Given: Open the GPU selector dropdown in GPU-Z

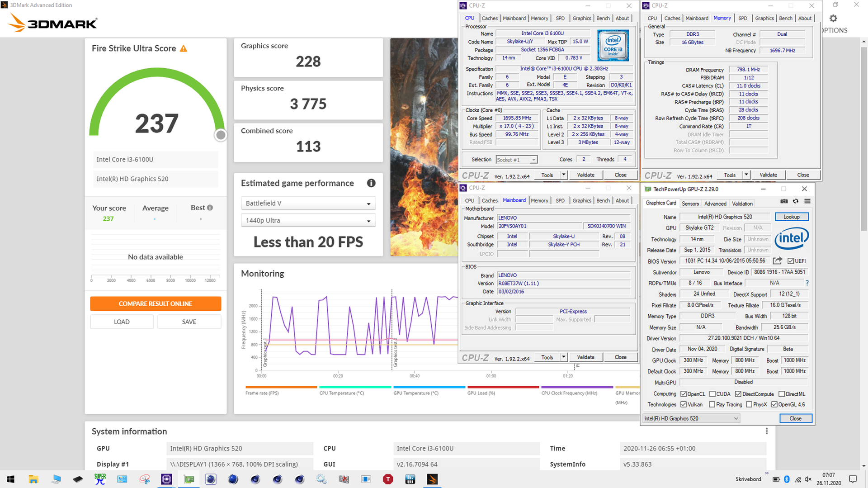Looking at the screenshot, I should [x=691, y=418].
